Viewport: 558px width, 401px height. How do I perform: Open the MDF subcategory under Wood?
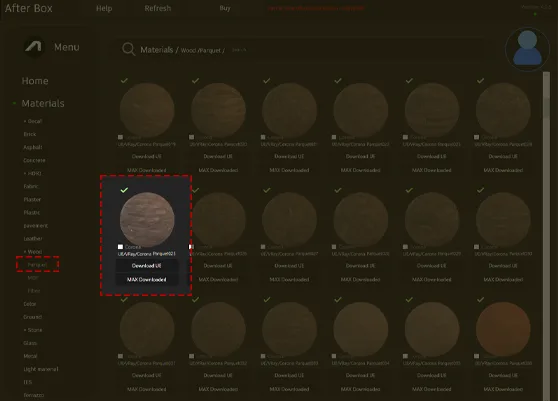[x=33, y=278]
